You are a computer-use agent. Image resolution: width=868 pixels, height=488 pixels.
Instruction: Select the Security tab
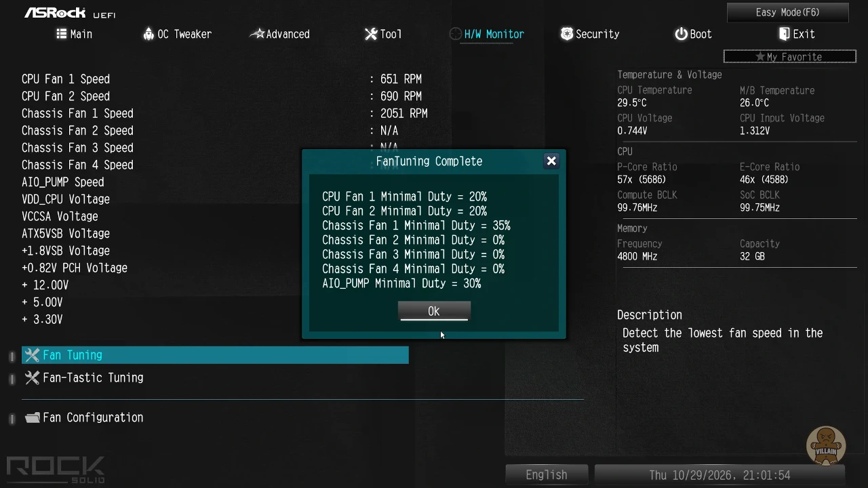coord(590,34)
